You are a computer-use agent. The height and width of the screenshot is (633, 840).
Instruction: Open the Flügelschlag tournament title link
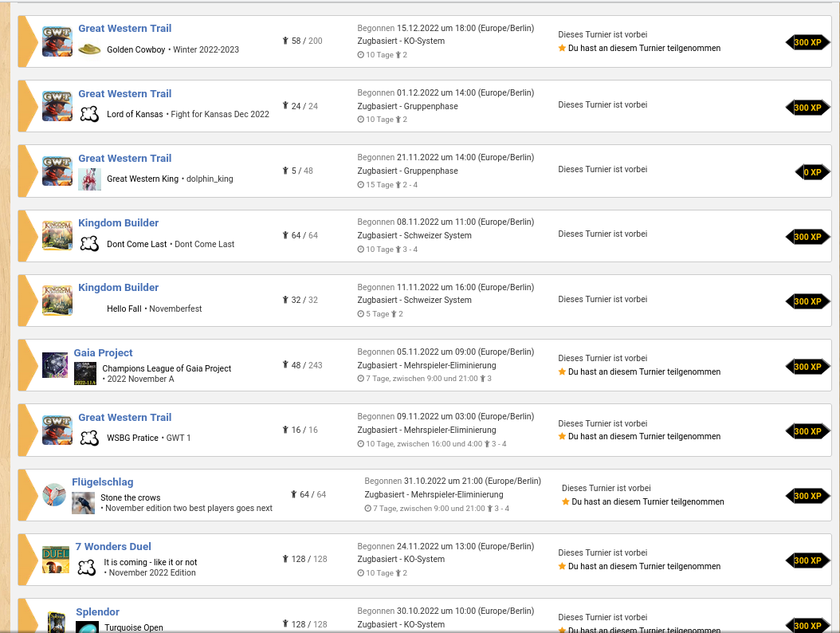[103, 482]
